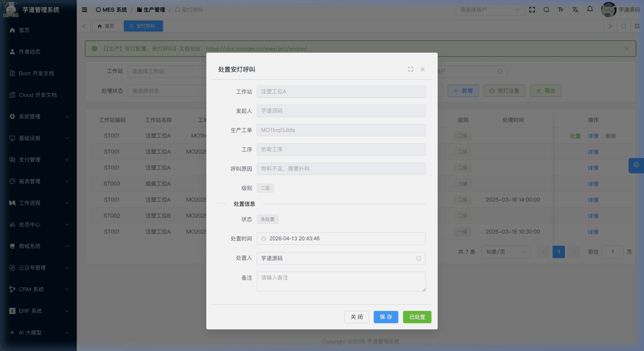
Task: Open language translation icon
Action: pyautogui.click(x=575, y=10)
